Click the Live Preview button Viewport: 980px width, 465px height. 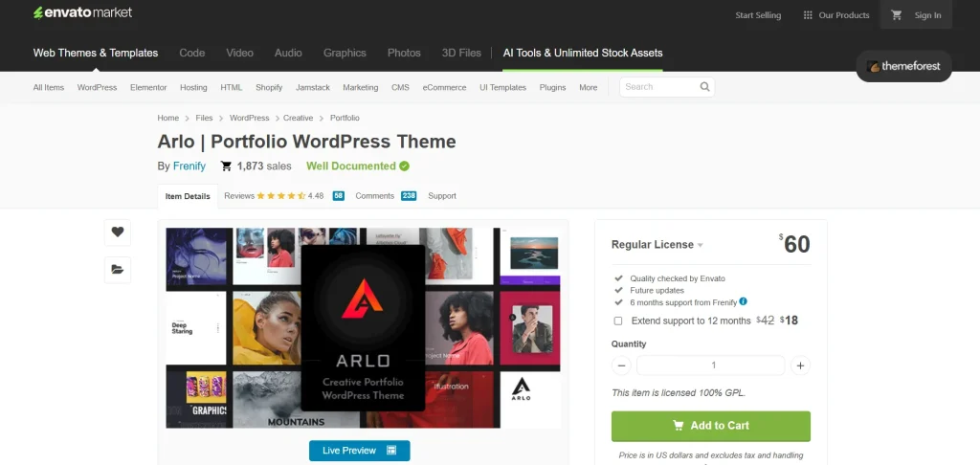(359, 451)
